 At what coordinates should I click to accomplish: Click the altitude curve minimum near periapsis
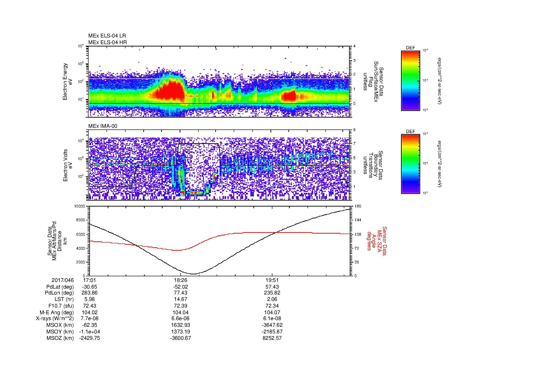[x=194, y=274]
